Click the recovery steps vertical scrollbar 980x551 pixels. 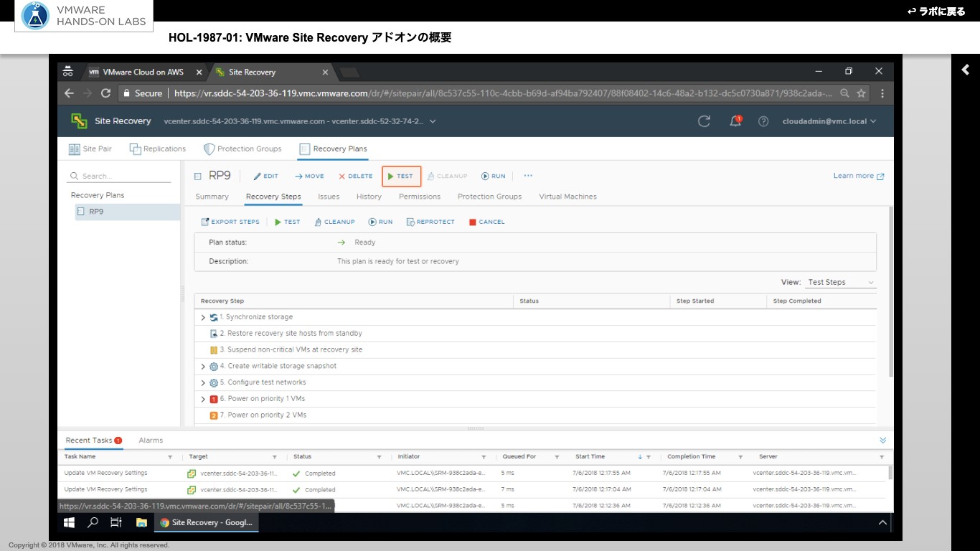click(x=891, y=291)
